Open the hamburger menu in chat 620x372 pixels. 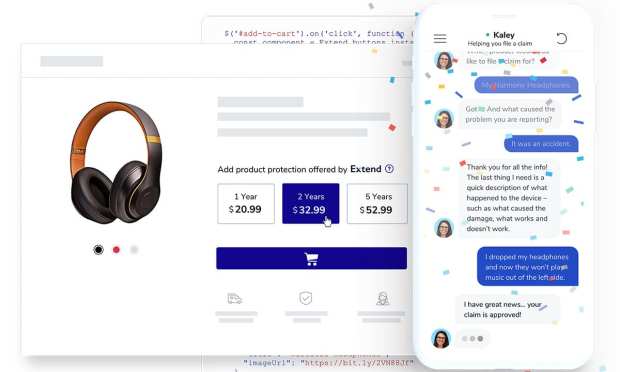click(x=440, y=38)
